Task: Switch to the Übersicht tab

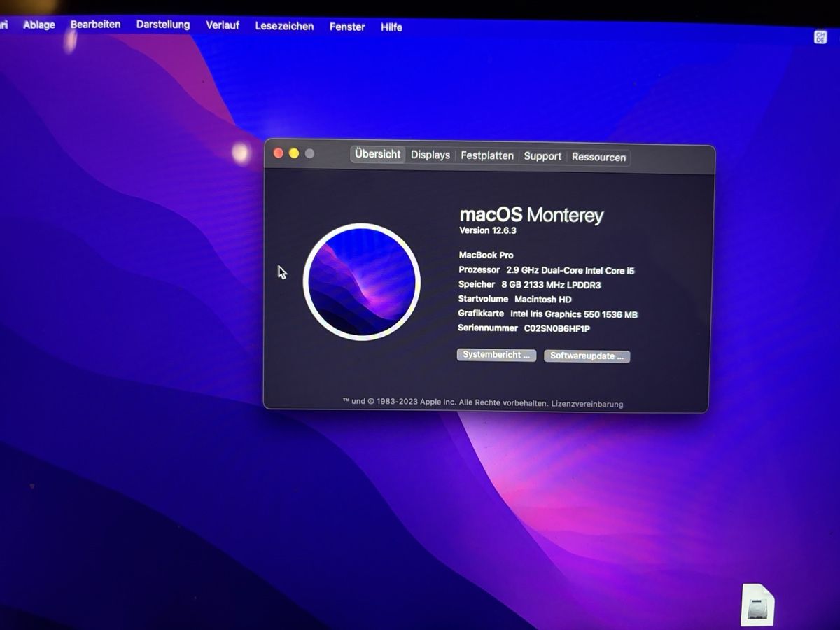Action: point(378,154)
